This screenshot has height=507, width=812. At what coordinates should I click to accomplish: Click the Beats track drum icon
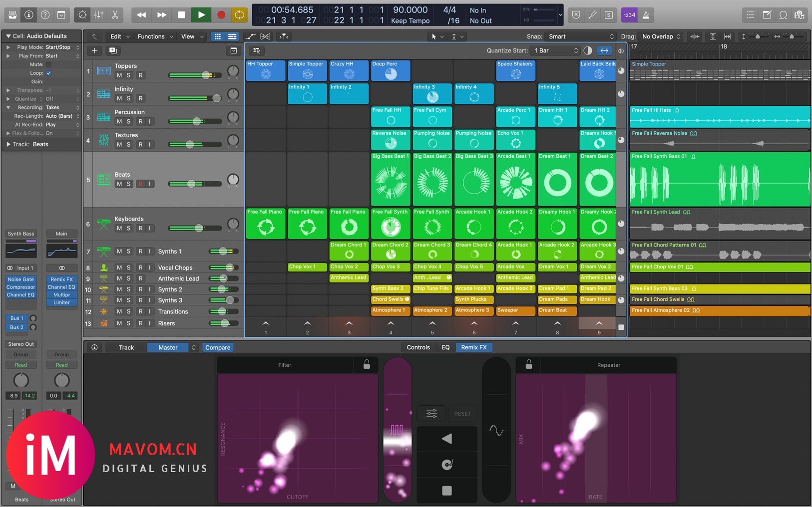(104, 180)
